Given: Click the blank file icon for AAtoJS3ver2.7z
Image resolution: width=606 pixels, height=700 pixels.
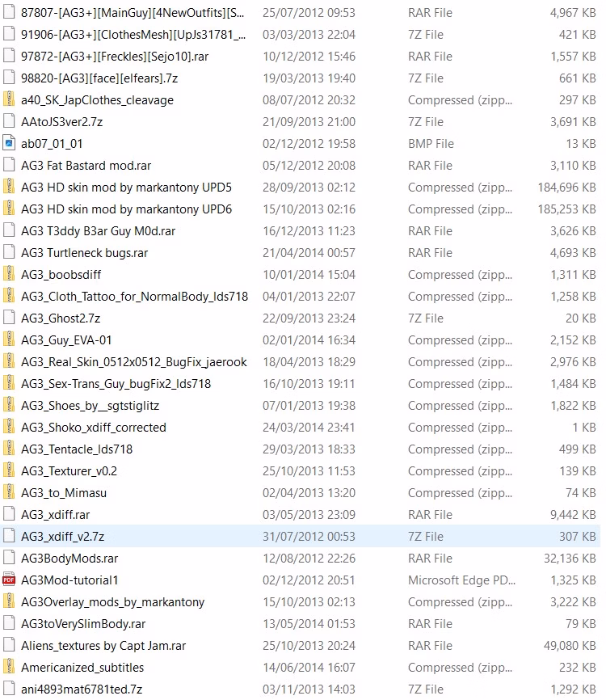Looking at the screenshot, I should coord(10,122).
